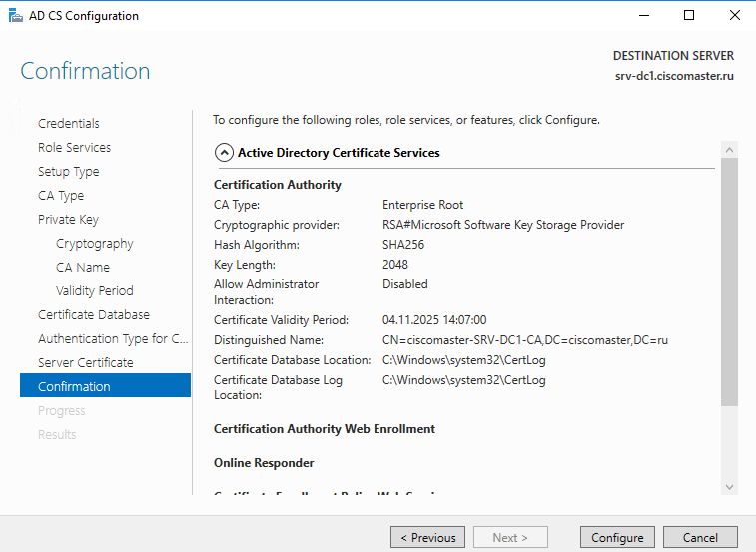Go to the Cryptography sub-step
Image resolution: width=756 pixels, height=552 pixels.
point(95,243)
